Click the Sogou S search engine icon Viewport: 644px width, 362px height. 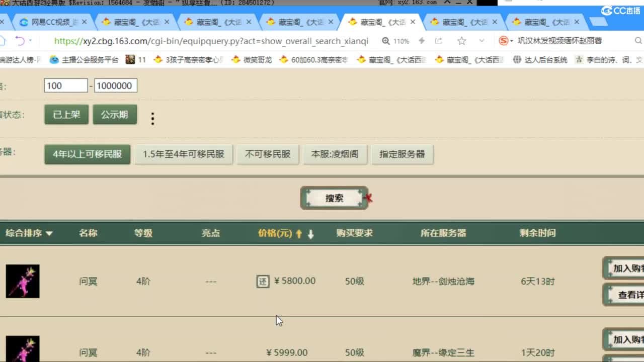tap(503, 41)
